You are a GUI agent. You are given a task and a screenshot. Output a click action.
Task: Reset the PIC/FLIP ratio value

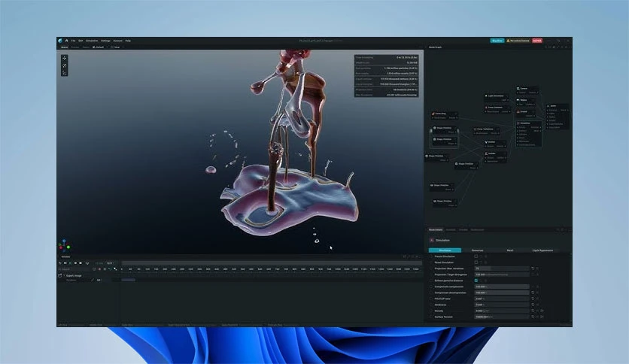point(533,299)
